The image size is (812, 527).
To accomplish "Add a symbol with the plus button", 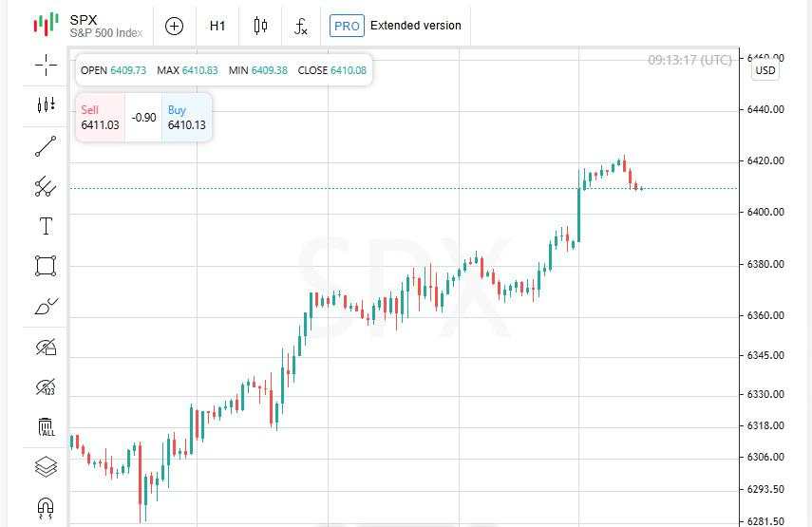I will click(174, 26).
